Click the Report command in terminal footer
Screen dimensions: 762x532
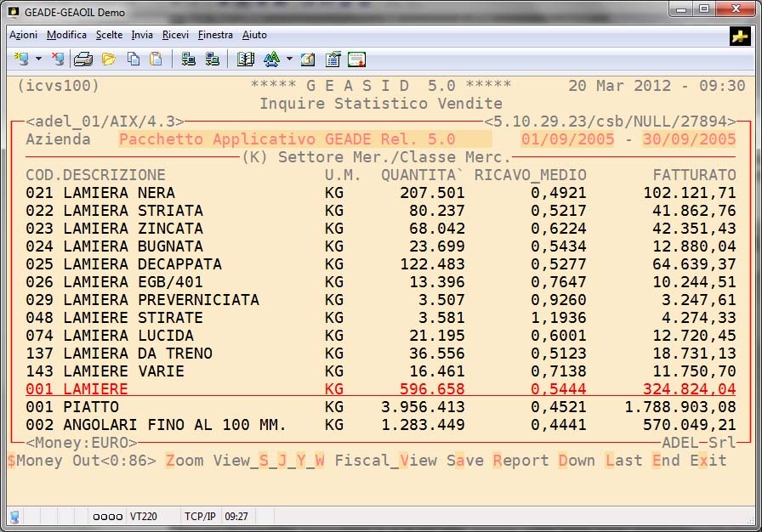520,461
